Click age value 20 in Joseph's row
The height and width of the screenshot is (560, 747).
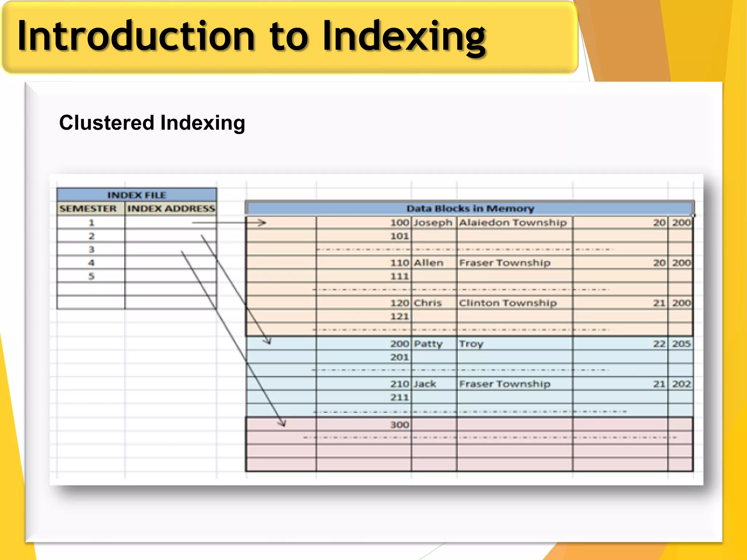[620, 222]
